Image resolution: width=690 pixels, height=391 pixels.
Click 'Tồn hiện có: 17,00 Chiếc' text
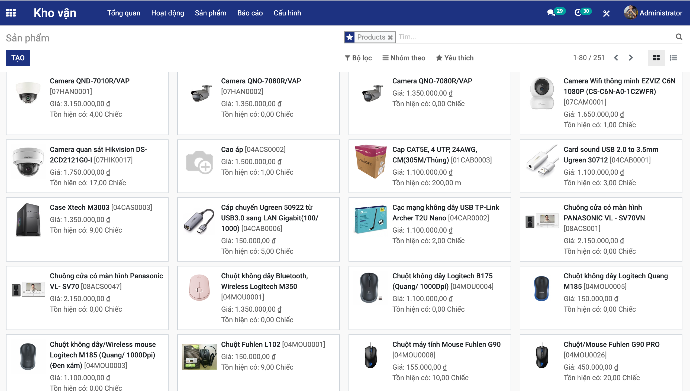[88, 183]
